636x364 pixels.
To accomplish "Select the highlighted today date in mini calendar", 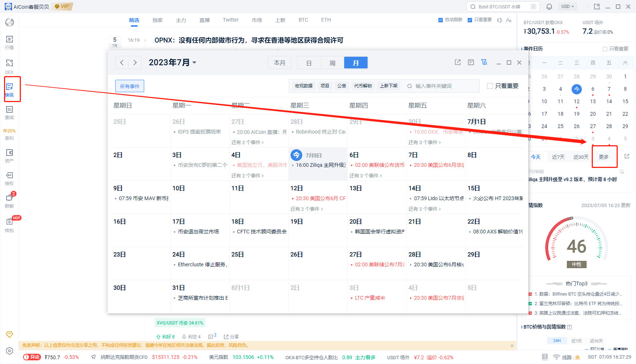I will 576,89.
